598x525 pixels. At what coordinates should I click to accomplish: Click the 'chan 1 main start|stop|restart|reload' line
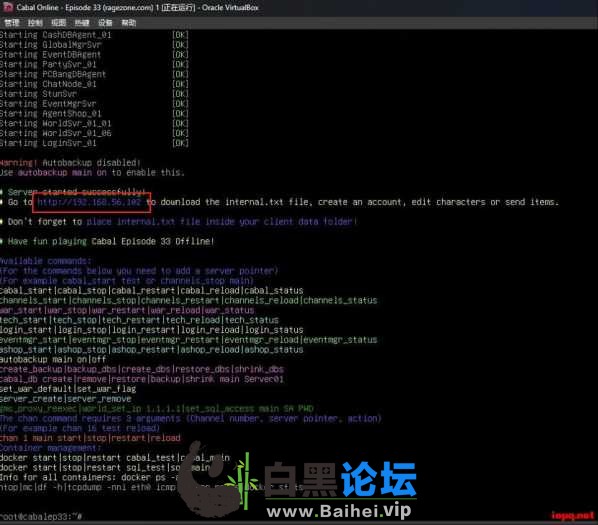pyautogui.click(x=90, y=438)
